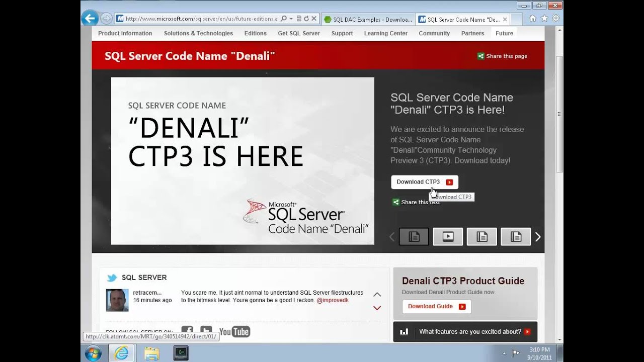Show next tweet with red down chevron
644x362 pixels.
click(x=377, y=308)
